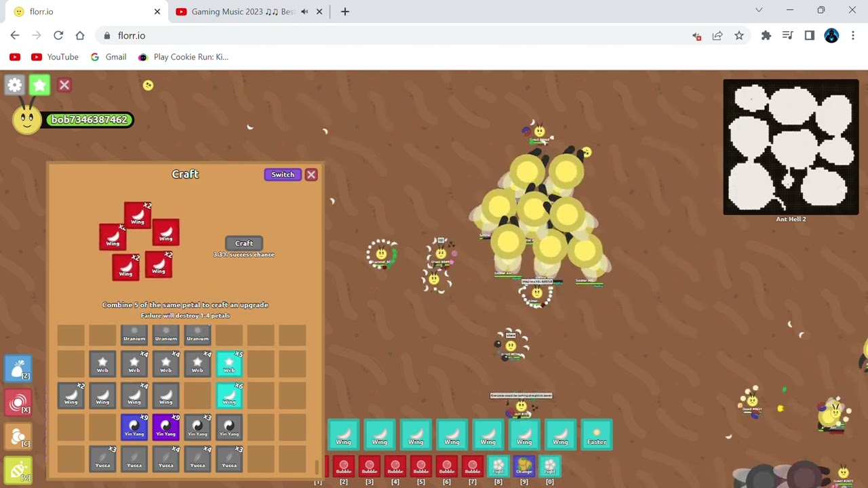Click the purple Switch button
Viewport: 868px width, 488px height.
[x=283, y=175]
